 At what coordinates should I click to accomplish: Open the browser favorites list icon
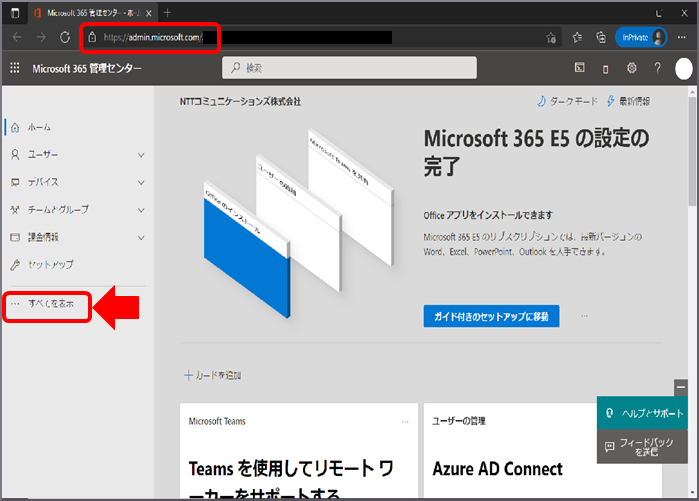pyautogui.click(x=577, y=37)
